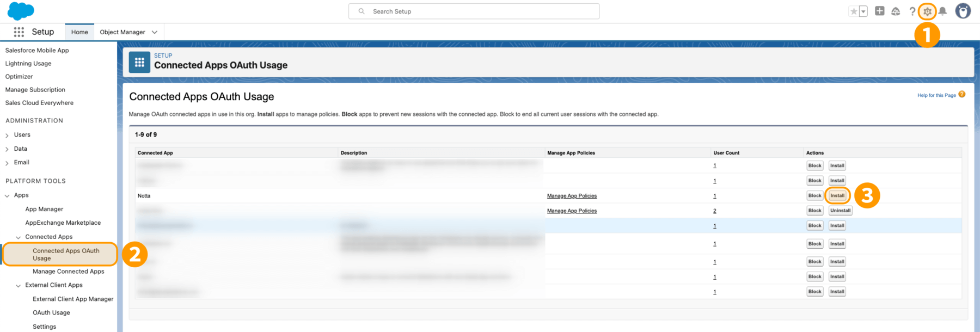
Task: Focus the Search Setup field
Action: (474, 11)
